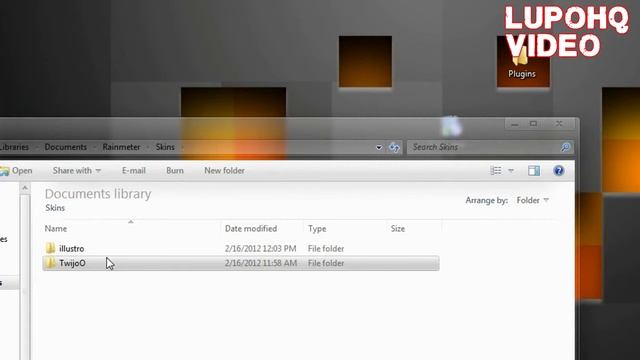This screenshot has width=640, height=360.
Task: Click date 2/16/2012 11:58 AM
Action: (261, 263)
